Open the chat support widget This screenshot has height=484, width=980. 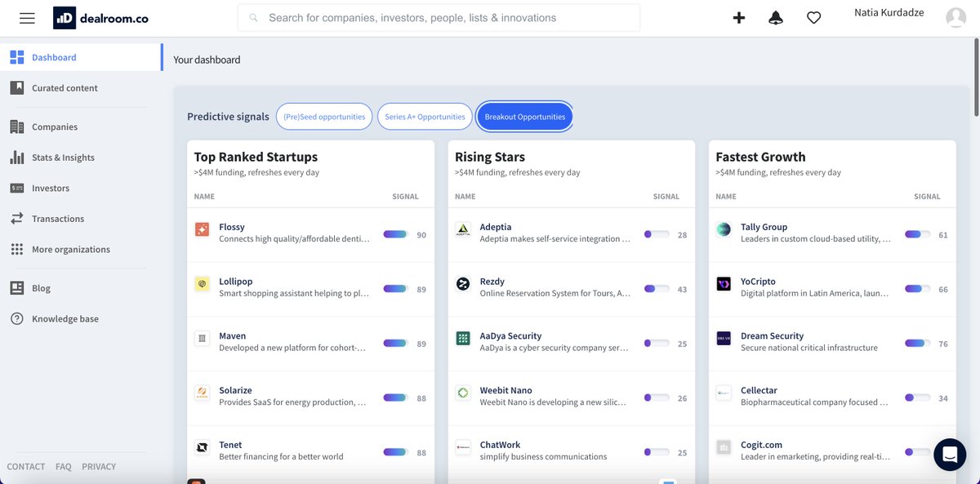pos(950,455)
